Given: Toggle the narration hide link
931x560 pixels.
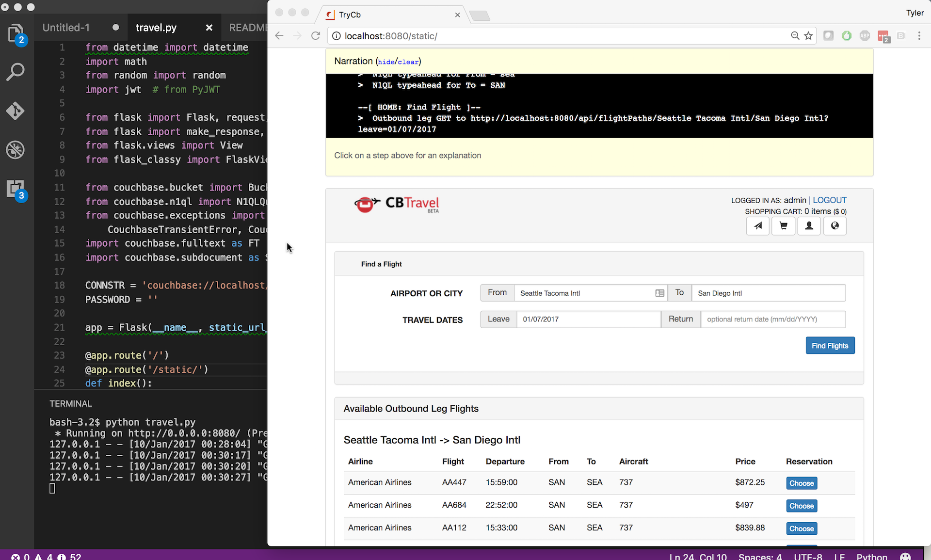Looking at the screenshot, I should click(x=385, y=61).
